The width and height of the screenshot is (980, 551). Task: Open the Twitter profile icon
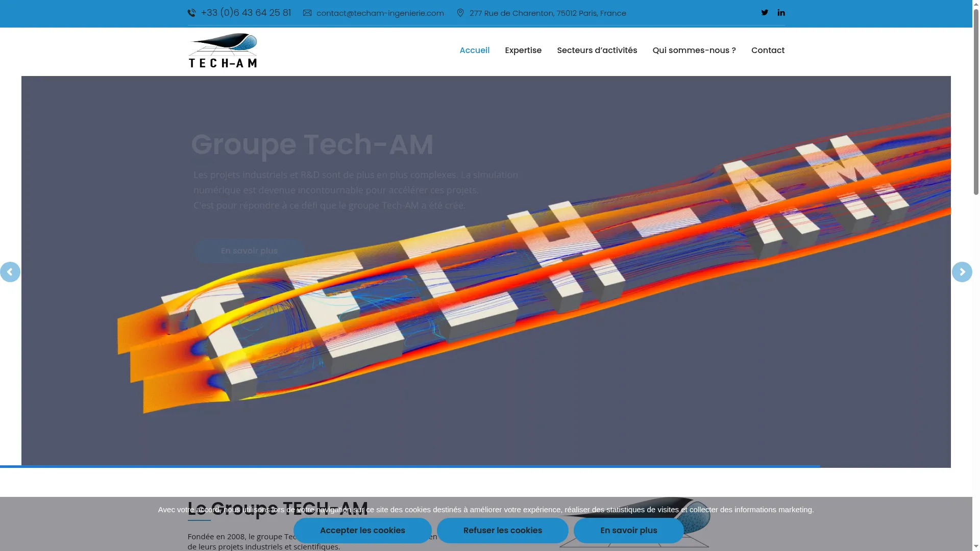[765, 13]
